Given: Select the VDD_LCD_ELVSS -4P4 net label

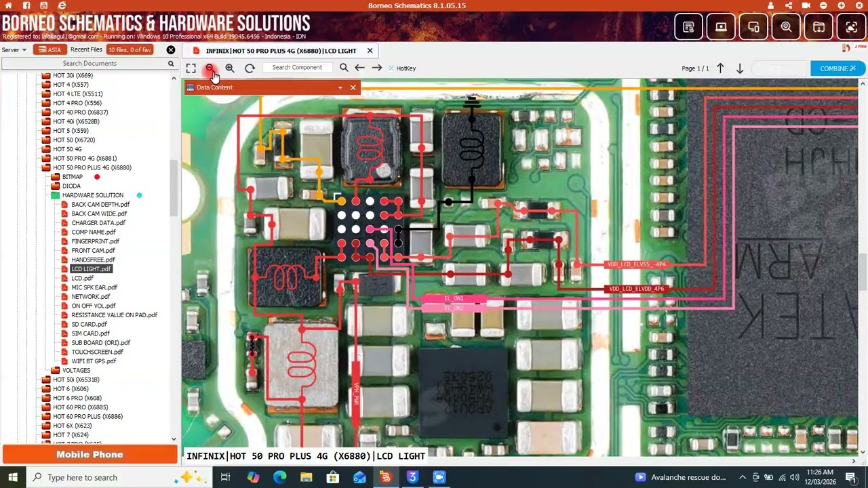Looking at the screenshot, I should (637, 264).
